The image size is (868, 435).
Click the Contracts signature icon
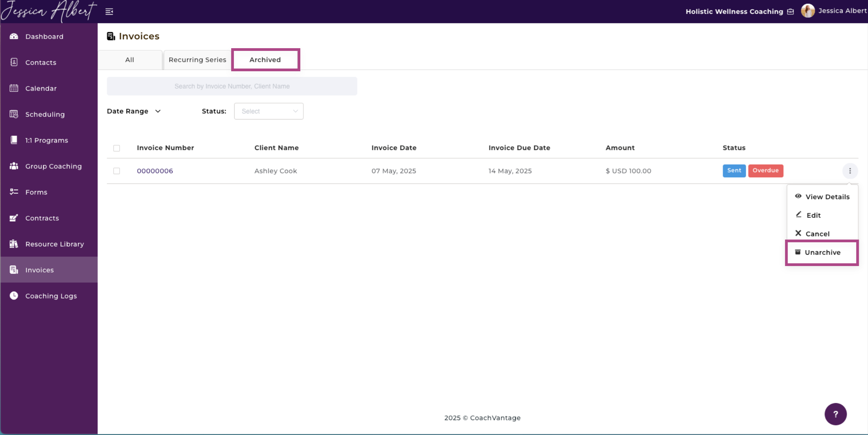click(14, 218)
